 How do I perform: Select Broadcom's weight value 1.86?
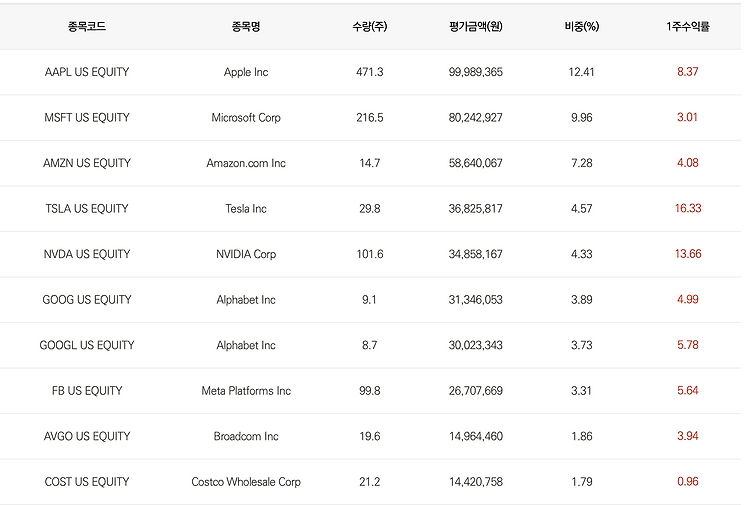pos(582,436)
